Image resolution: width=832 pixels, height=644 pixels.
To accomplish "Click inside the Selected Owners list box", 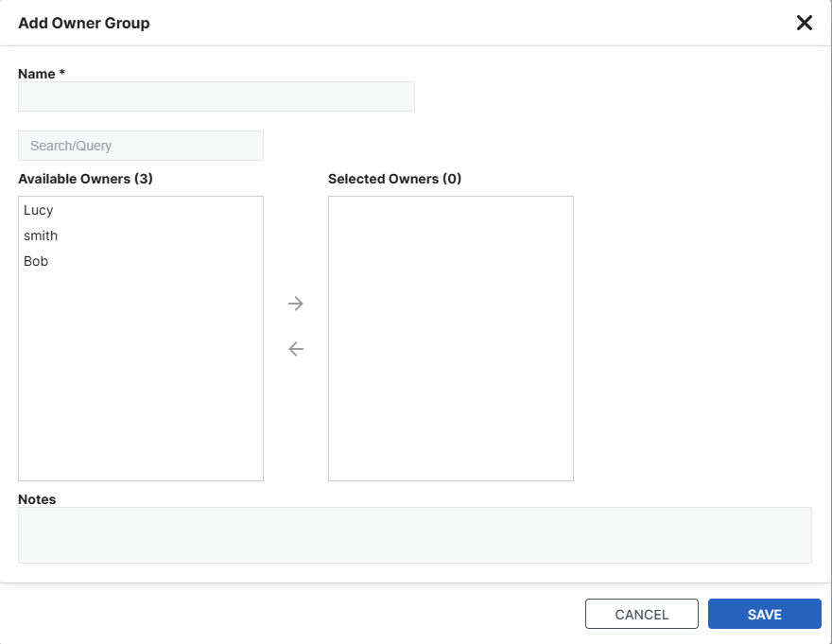I will click(x=450, y=338).
